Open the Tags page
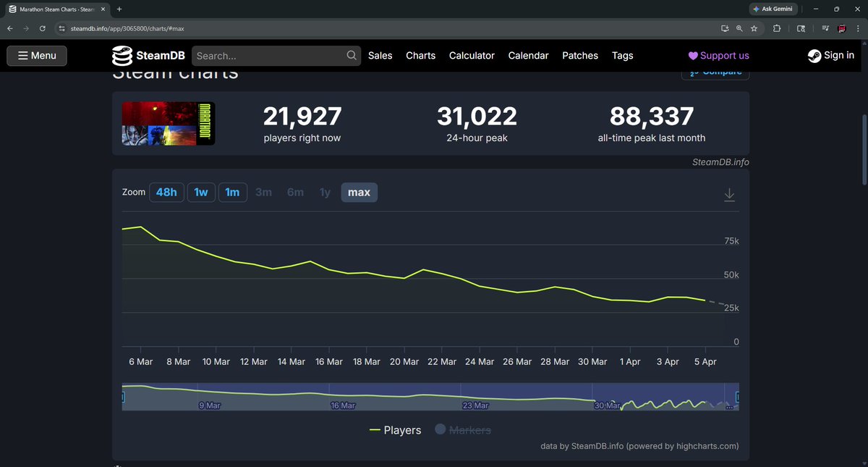The height and width of the screenshot is (467, 868). point(623,56)
